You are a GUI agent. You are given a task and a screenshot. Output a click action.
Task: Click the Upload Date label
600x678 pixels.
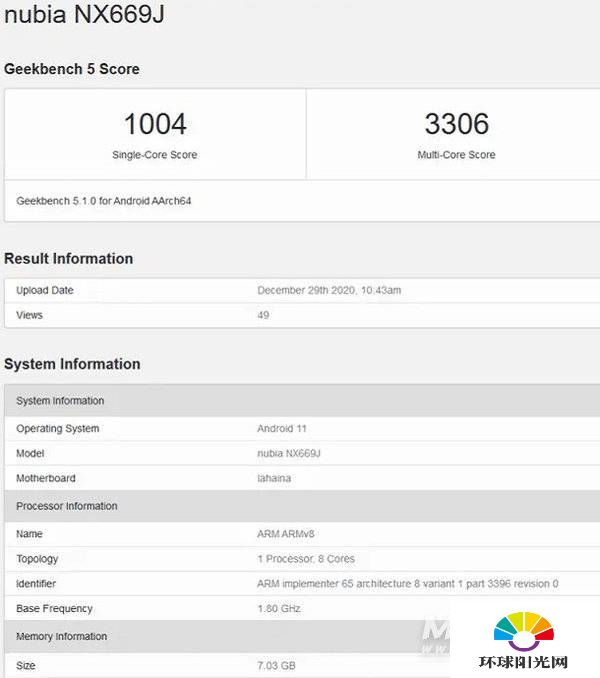pos(45,290)
